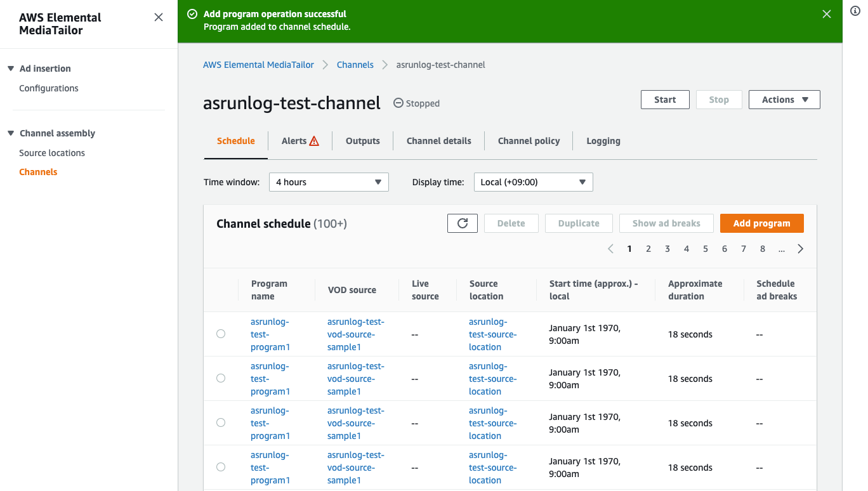
Task: Switch to the Schedule tab
Action: (x=236, y=141)
